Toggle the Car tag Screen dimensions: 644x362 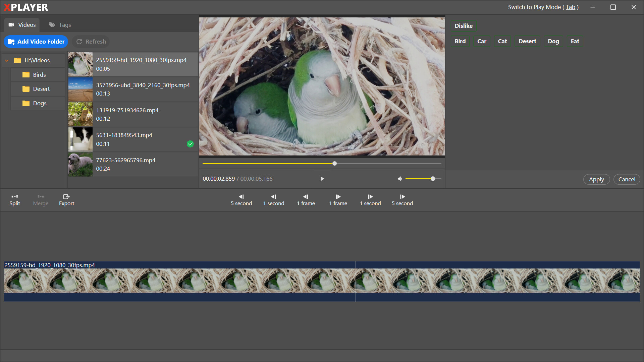pyautogui.click(x=482, y=41)
